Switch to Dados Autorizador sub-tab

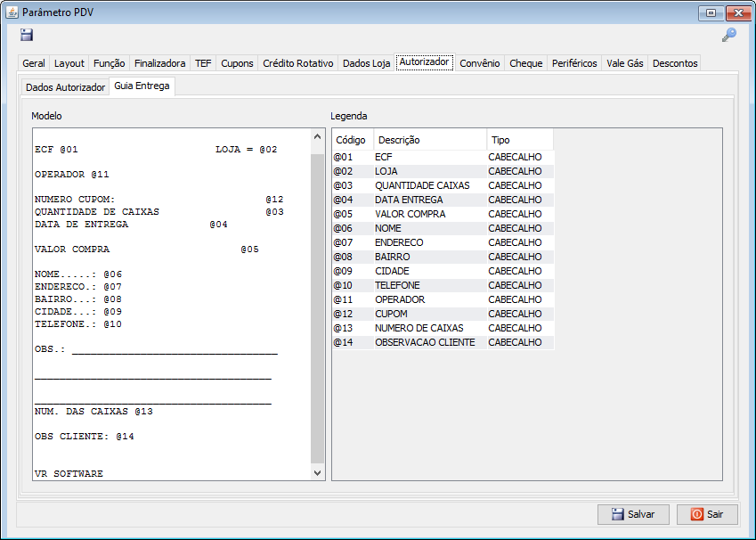click(x=65, y=87)
